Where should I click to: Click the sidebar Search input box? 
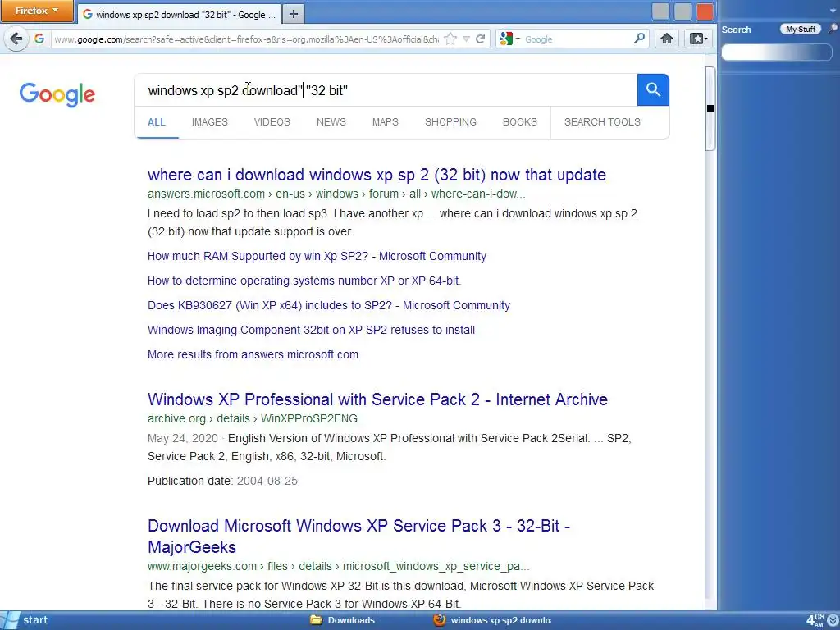(x=776, y=52)
